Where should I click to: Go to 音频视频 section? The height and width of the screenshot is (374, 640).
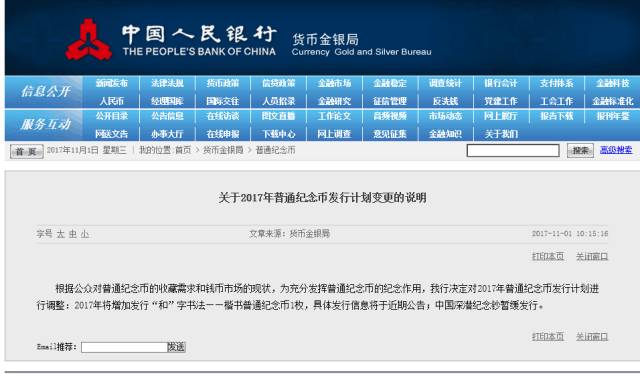[x=390, y=116]
